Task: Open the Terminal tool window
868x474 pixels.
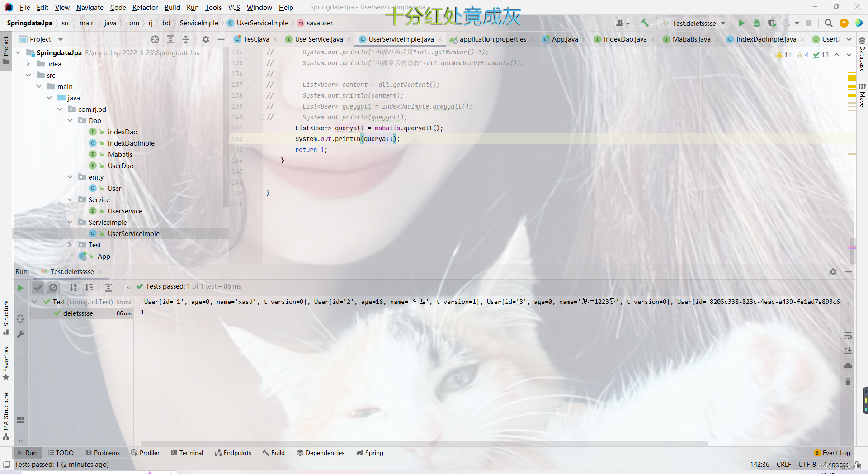Action: (187, 453)
